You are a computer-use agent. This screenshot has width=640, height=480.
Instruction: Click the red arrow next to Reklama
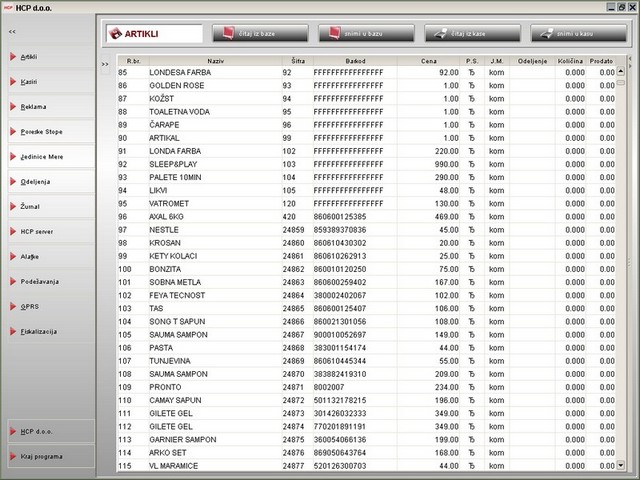[x=13, y=106]
